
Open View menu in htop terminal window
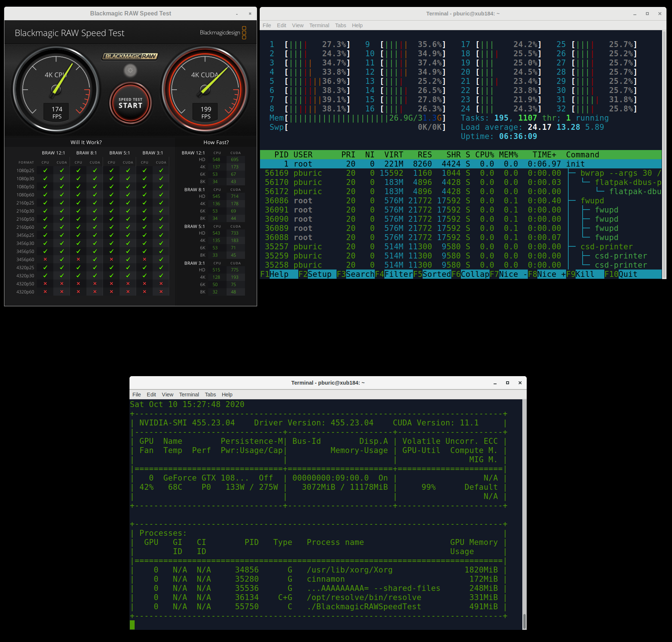pyautogui.click(x=298, y=25)
